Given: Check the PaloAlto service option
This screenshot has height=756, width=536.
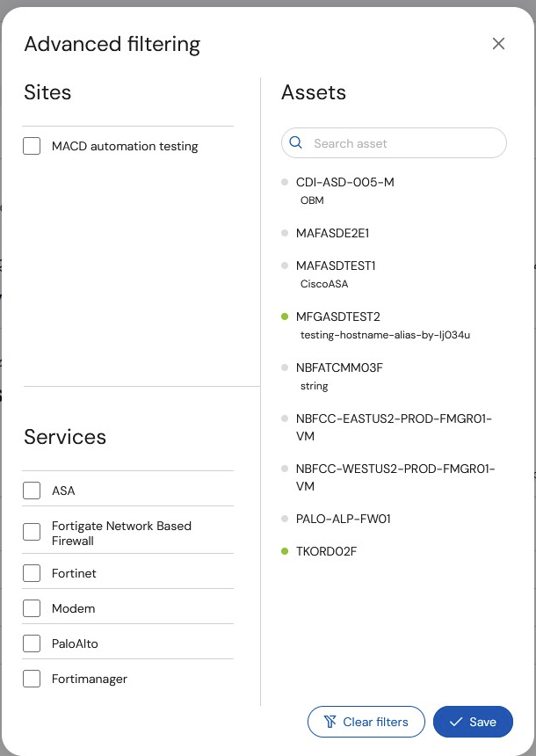Looking at the screenshot, I should 32,643.
